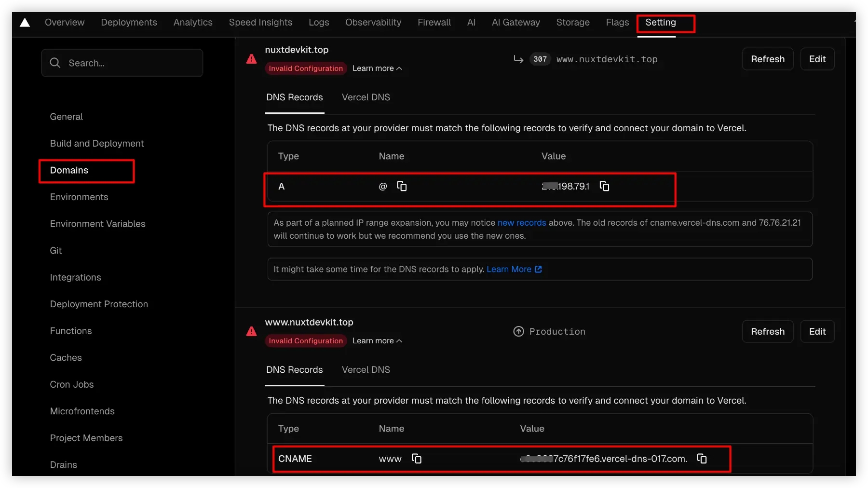Collapse Learn more under www.nuxtdevkit.top
This screenshot has width=868, height=488.
pyautogui.click(x=377, y=341)
